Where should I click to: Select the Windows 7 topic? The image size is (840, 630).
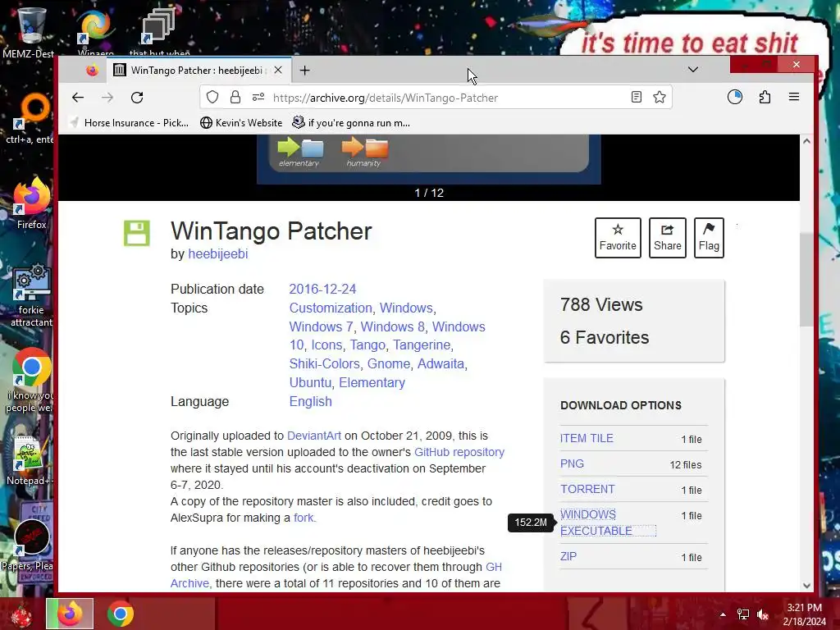tap(321, 326)
